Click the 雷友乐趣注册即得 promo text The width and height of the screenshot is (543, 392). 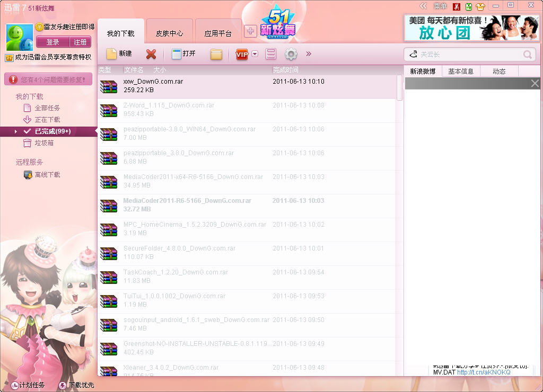[x=69, y=26]
